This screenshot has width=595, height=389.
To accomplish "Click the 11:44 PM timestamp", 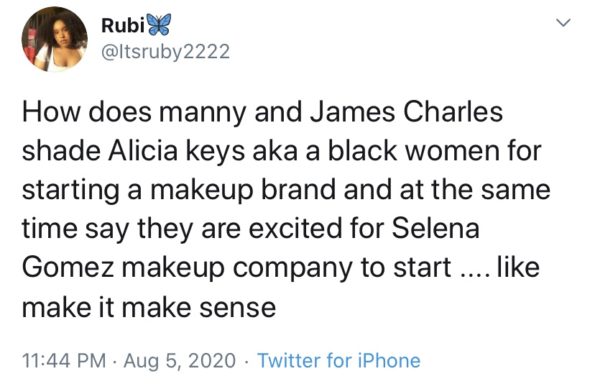I will tap(64, 360).
